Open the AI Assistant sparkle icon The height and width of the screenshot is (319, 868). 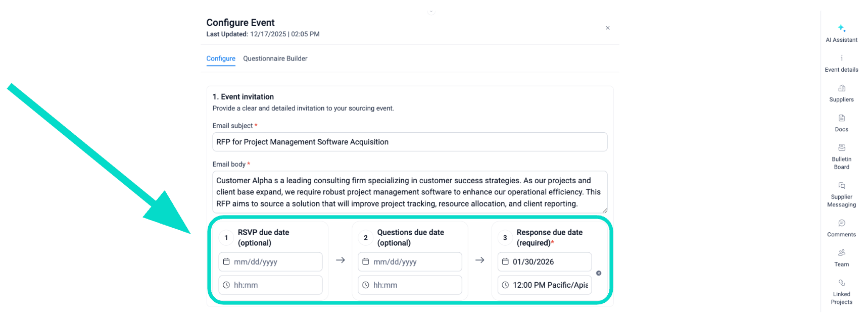841,28
